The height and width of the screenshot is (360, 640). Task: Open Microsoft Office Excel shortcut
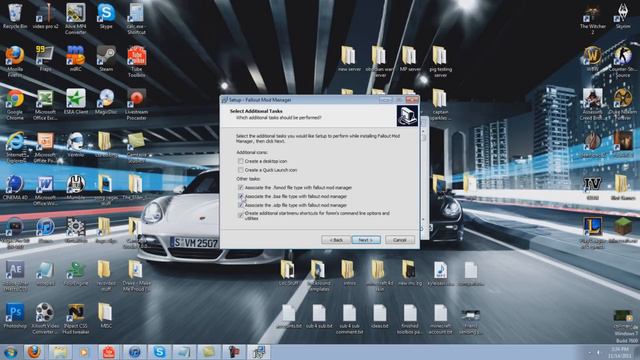coord(45,104)
